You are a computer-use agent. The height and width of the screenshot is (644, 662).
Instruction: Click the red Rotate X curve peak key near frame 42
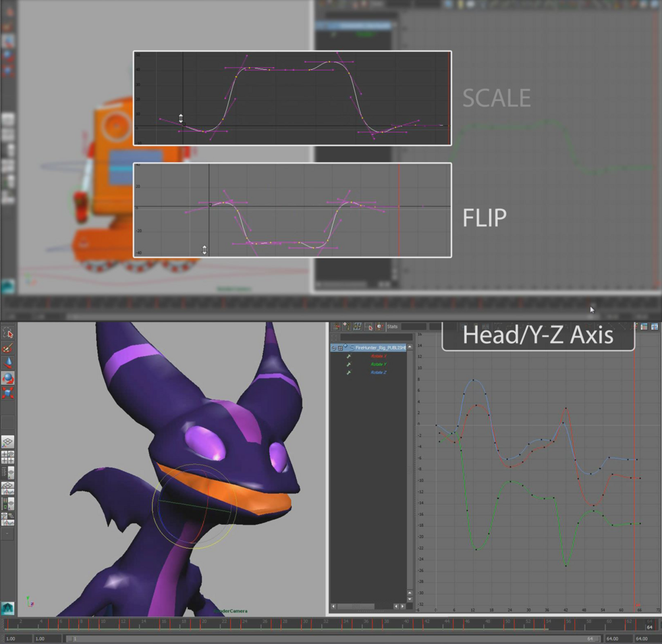coord(566,408)
